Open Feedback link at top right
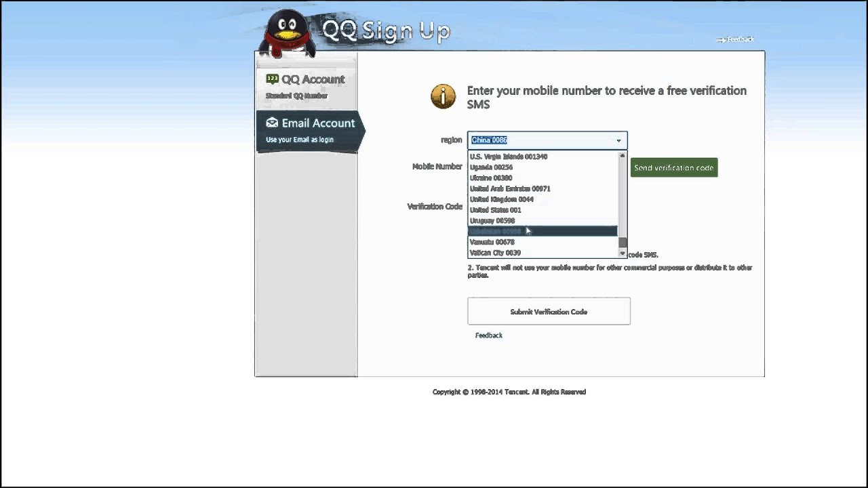 735,39
